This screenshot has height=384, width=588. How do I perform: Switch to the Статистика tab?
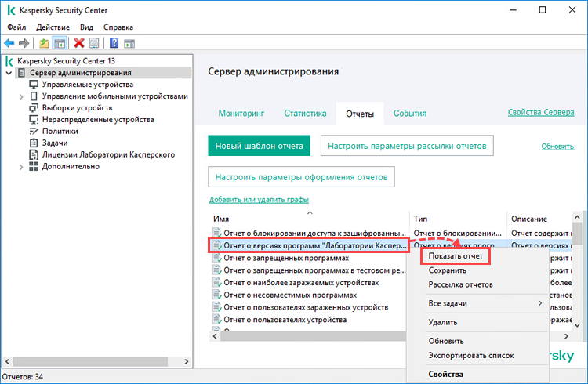[x=305, y=114]
